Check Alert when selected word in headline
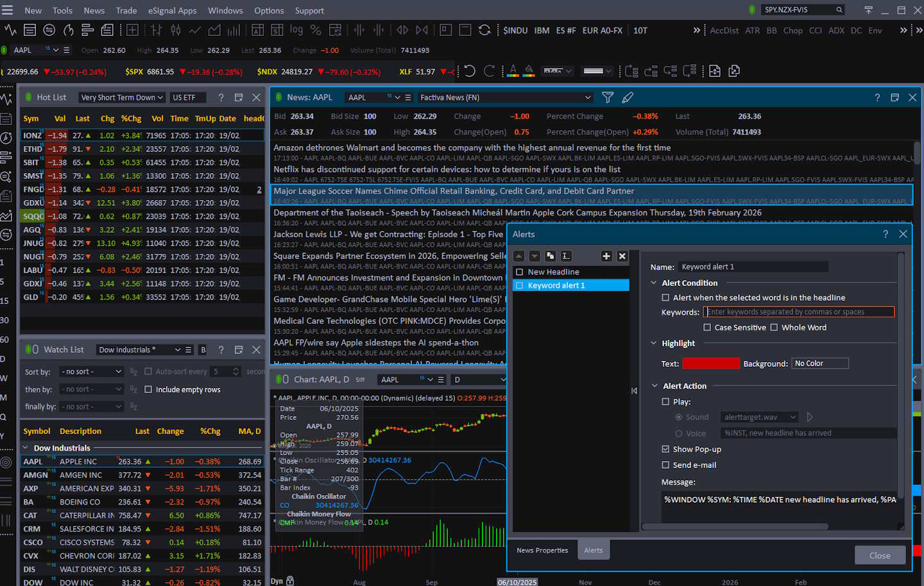Viewport: 924px width, 586px height. [665, 297]
